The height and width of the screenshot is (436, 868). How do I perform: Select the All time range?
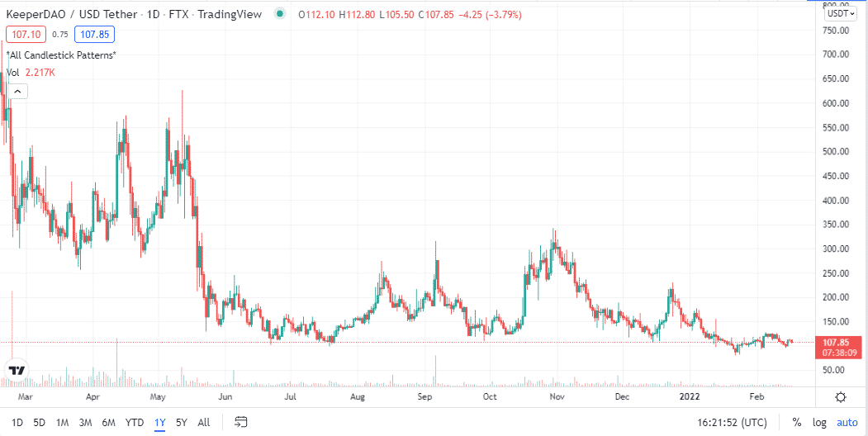pos(204,423)
